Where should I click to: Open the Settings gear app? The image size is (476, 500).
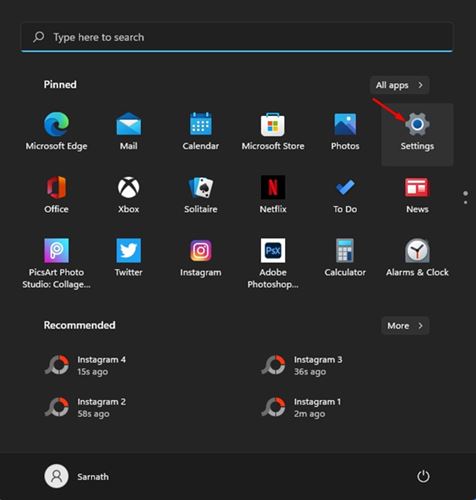tap(417, 134)
